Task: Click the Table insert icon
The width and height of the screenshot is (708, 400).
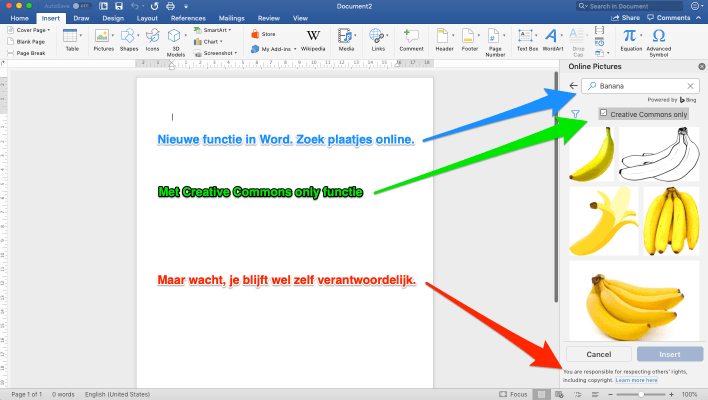Action: (70, 36)
